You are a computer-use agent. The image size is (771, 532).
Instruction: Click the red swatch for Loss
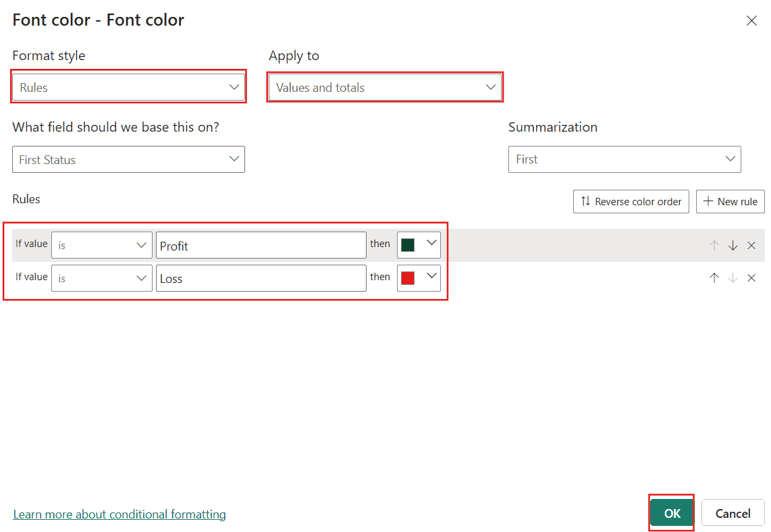tap(408, 278)
